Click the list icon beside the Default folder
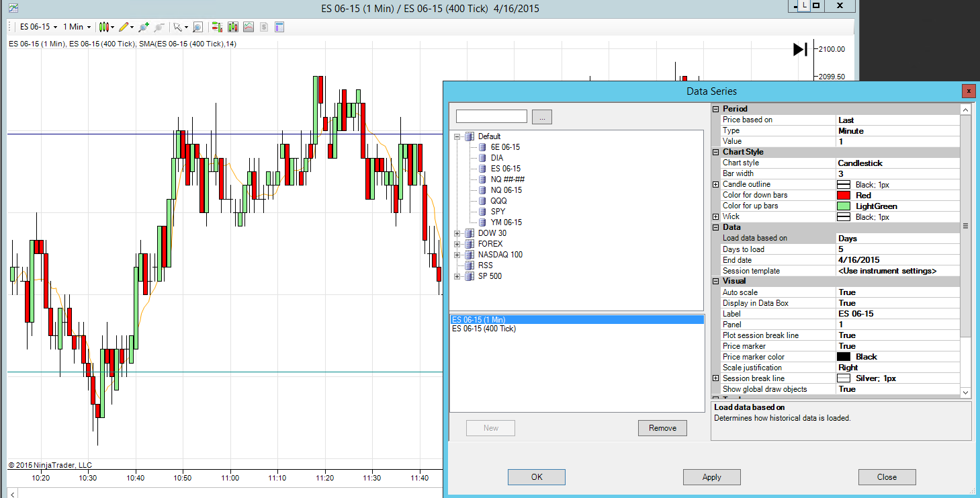 pyautogui.click(x=470, y=136)
